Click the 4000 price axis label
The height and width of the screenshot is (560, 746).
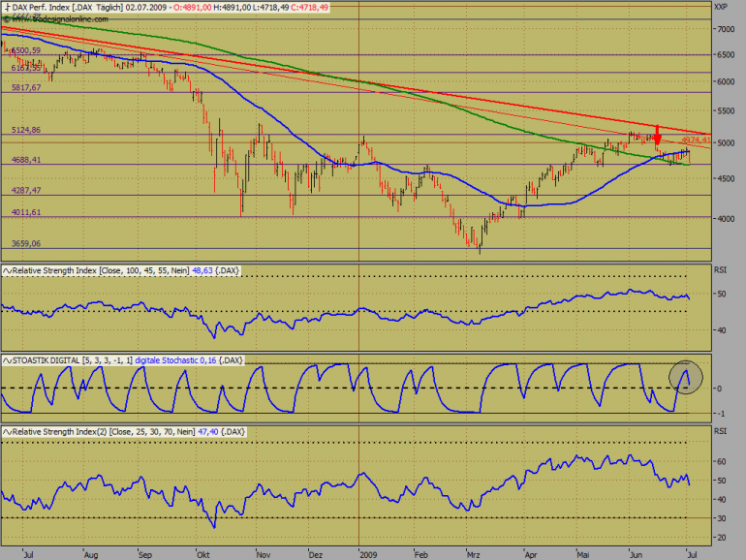(726, 219)
